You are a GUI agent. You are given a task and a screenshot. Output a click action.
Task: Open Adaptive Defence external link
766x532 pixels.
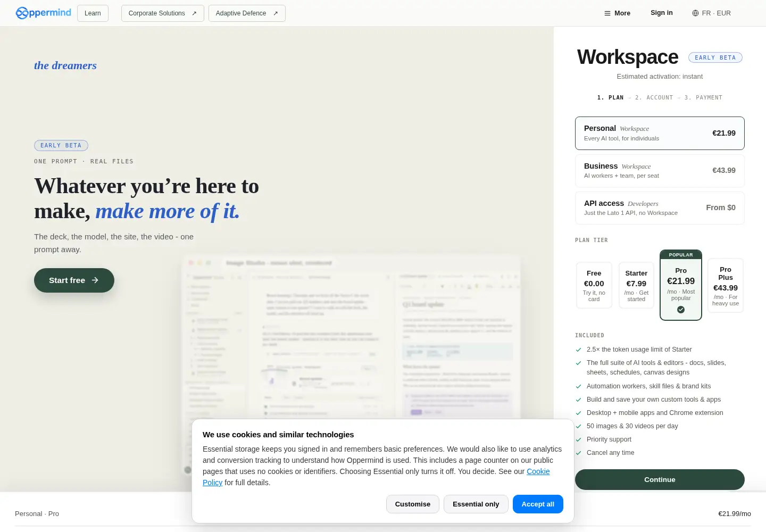pos(247,13)
